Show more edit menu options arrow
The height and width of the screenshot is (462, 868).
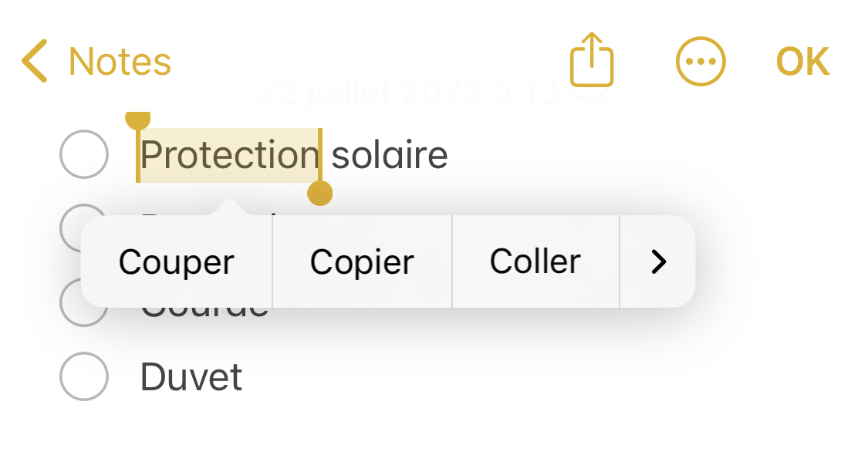658,262
